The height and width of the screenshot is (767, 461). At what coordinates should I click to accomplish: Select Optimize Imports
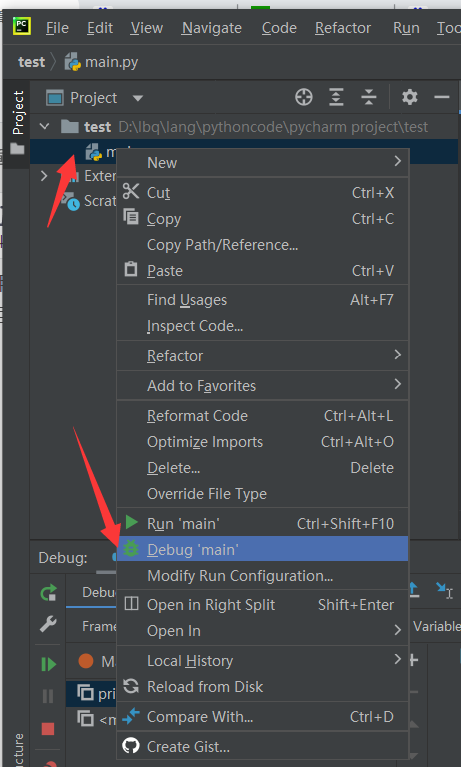(262, 442)
